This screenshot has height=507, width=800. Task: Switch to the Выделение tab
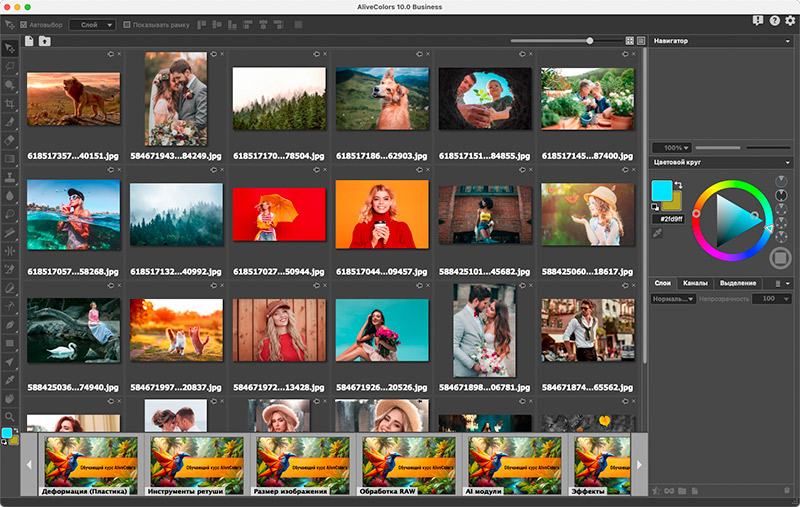point(738,284)
